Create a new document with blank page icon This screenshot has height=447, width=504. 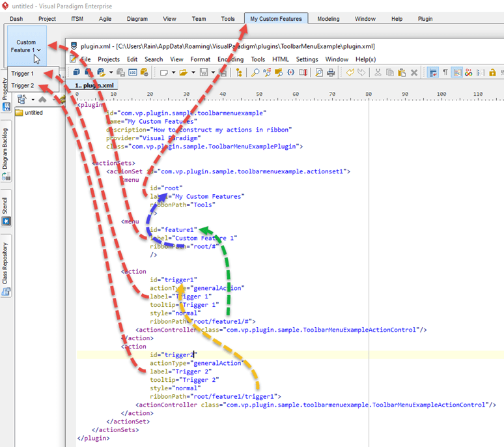(x=164, y=73)
